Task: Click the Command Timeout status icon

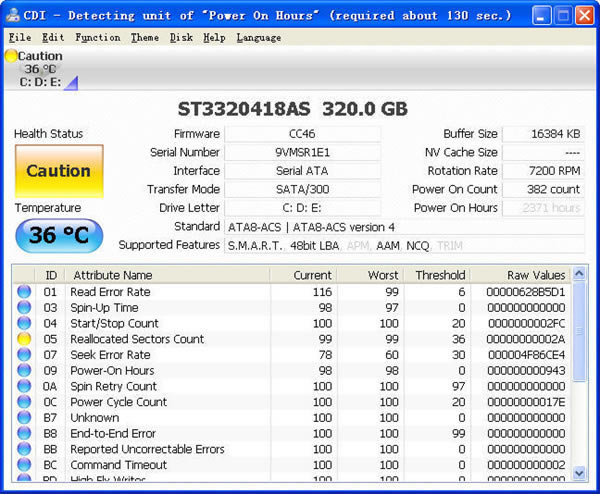Action: (x=24, y=465)
